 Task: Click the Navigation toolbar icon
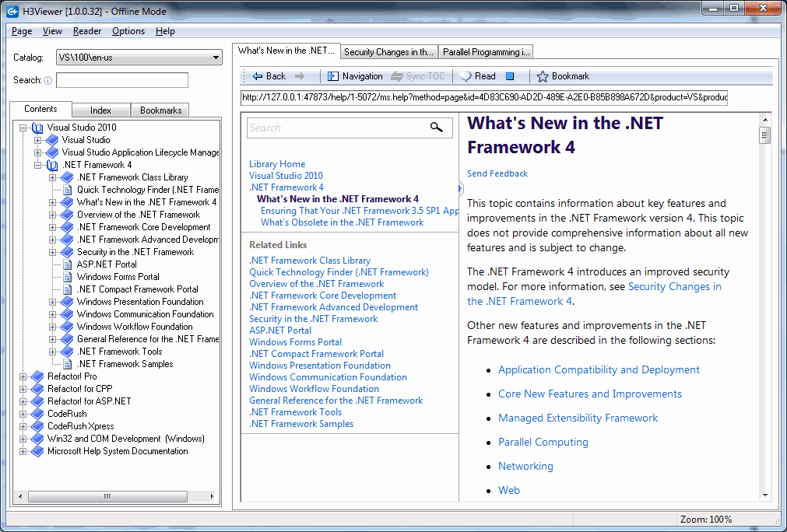[332, 76]
